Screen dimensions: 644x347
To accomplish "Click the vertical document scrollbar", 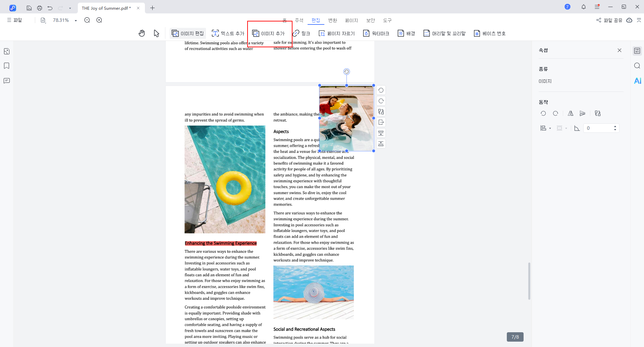I will click(529, 281).
